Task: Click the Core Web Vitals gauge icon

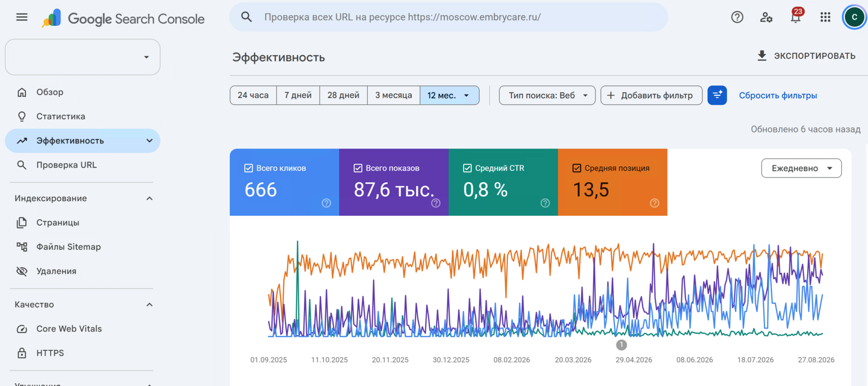Action: click(x=22, y=329)
